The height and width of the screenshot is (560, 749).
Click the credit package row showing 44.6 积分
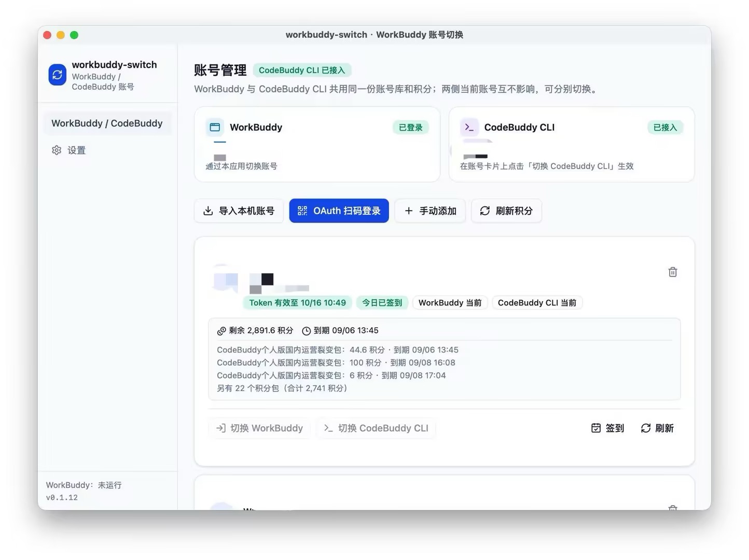[x=338, y=350]
